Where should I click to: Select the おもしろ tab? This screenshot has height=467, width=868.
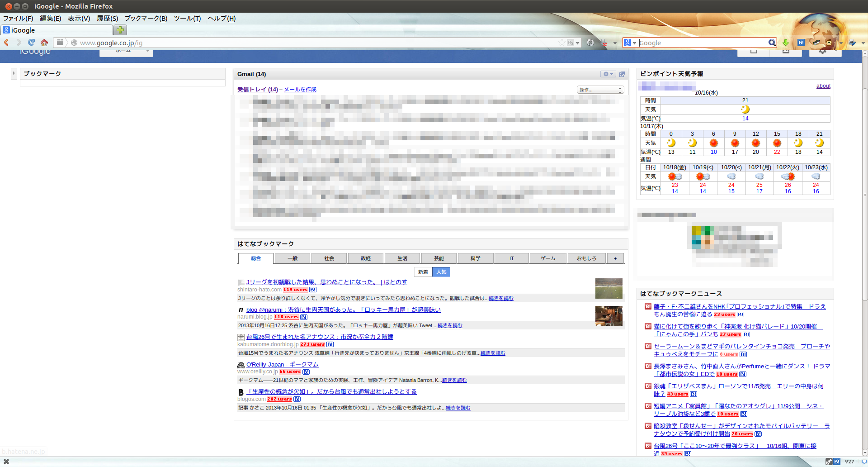[587, 258]
